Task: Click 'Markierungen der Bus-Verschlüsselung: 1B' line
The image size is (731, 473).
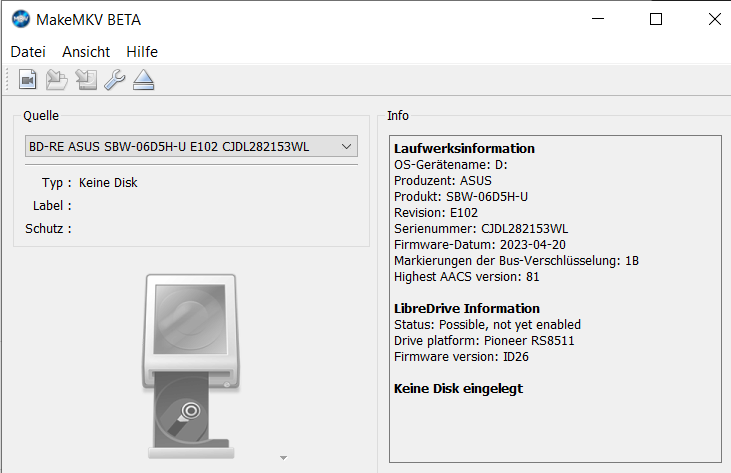Action: click(x=517, y=260)
